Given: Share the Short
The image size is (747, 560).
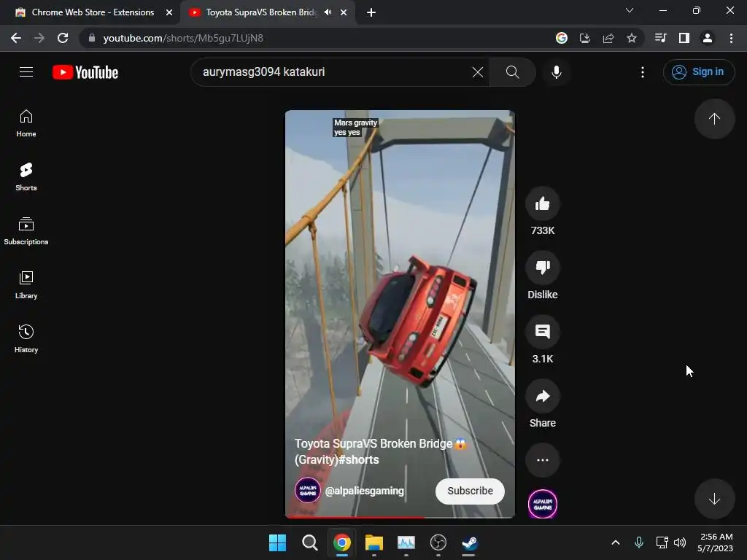Looking at the screenshot, I should click(x=542, y=396).
